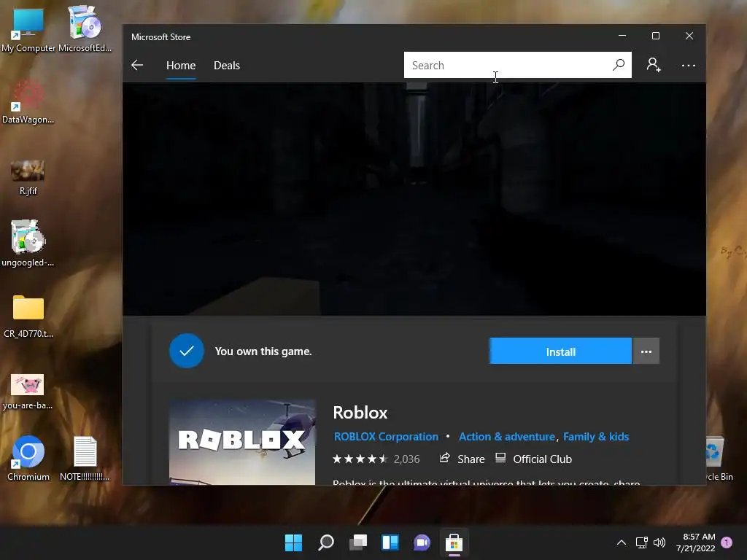Open the volume tray icon
The height and width of the screenshot is (560, 747).
(659, 542)
